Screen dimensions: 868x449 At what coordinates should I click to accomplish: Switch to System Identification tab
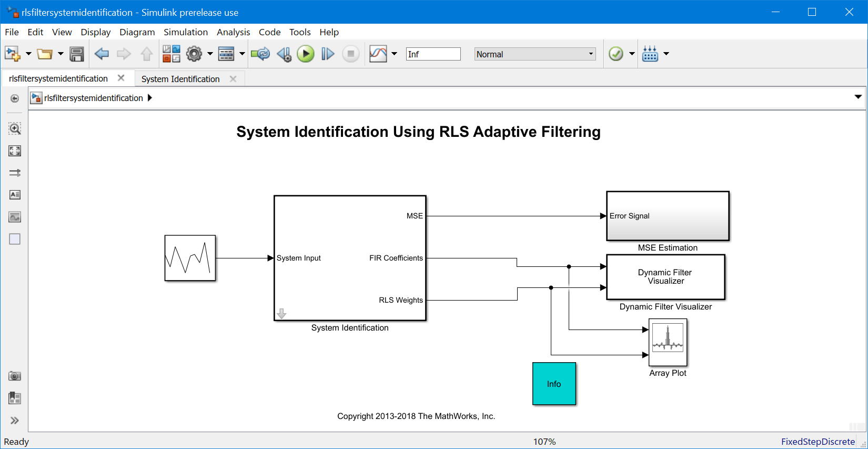[x=180, y=79]
